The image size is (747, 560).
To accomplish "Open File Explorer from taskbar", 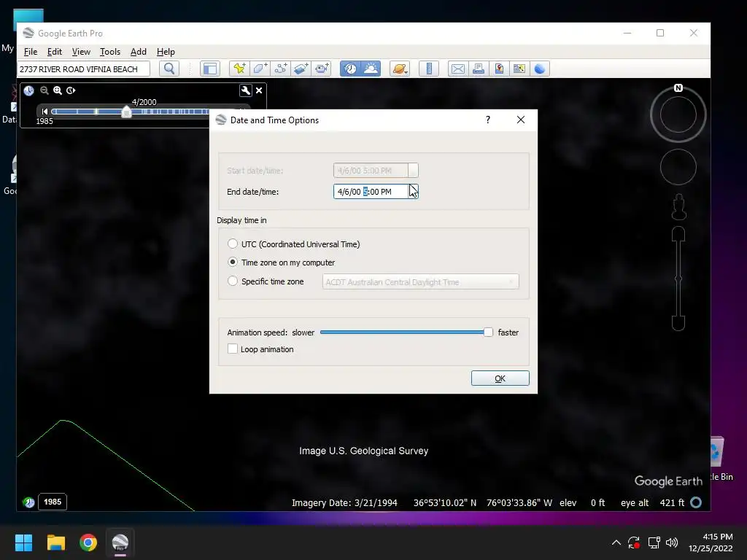I will pos(55,542).
